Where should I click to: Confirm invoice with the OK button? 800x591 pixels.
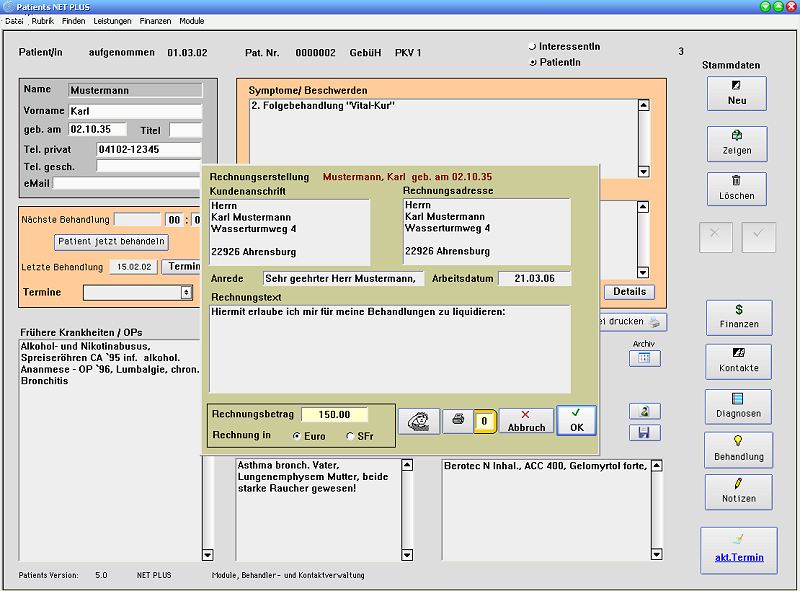pos(577,421)
